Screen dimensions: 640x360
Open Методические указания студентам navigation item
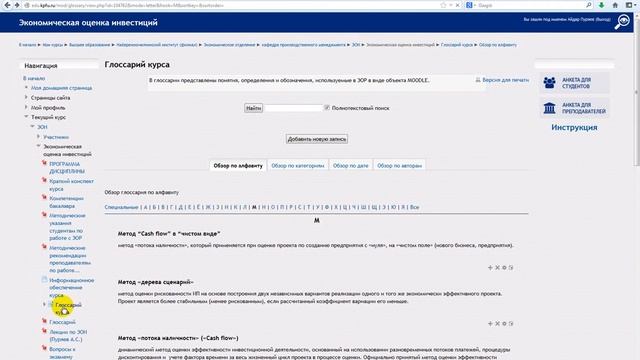(x=67, y=227)
